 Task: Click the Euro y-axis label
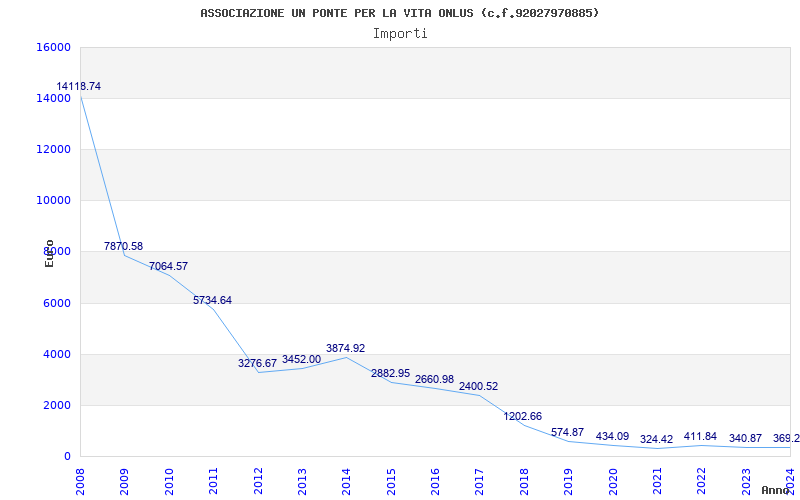click(49, 253)
